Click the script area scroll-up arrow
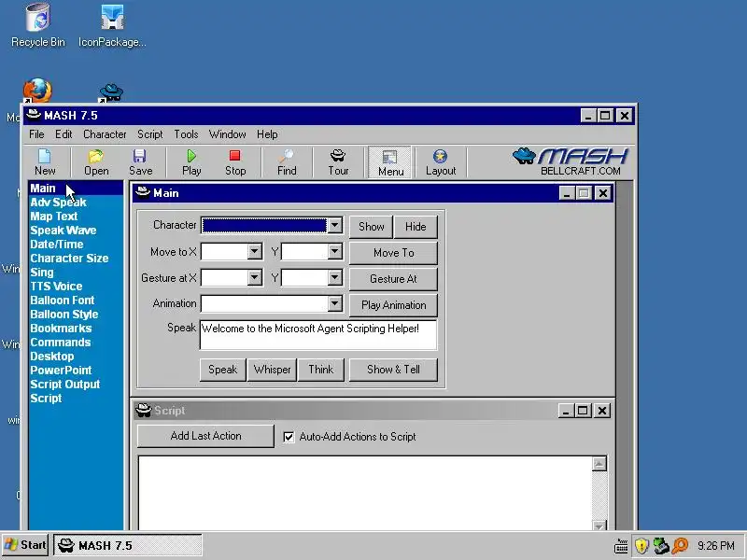This screenshot has height=560, width=747. pyautogui.click(x=599, y=464)
